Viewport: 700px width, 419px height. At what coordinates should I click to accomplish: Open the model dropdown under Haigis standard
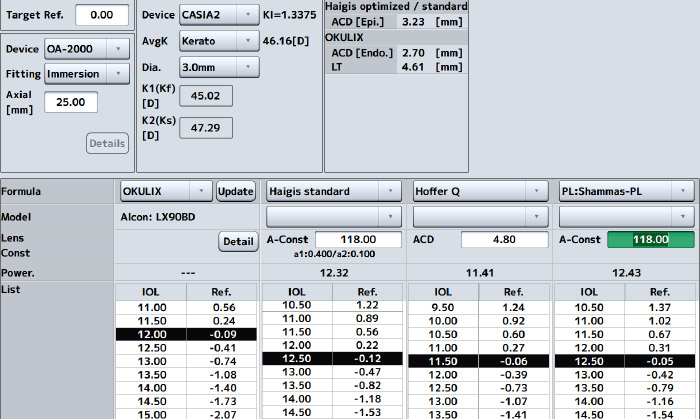(333, 217)
